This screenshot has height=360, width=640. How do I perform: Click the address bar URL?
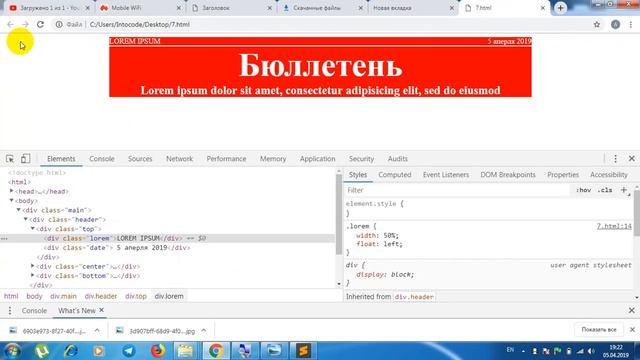click(140, 24)
